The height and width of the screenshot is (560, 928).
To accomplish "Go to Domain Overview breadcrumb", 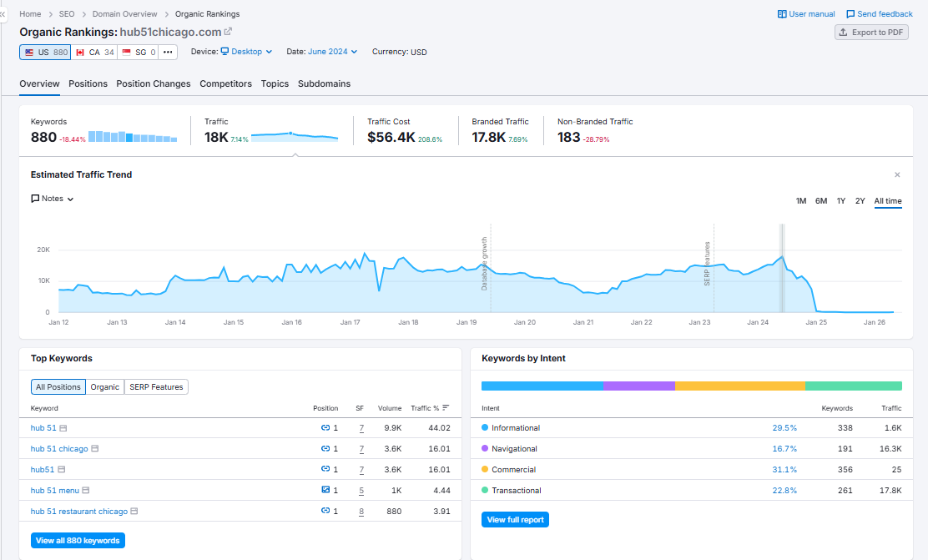I will [x=125, y=13].
